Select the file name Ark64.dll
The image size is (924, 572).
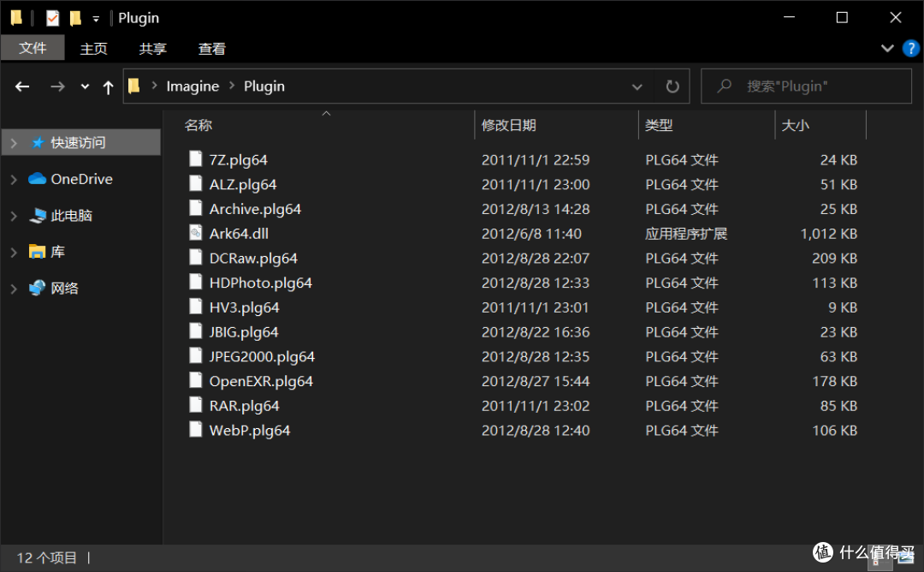pos(239,234)
